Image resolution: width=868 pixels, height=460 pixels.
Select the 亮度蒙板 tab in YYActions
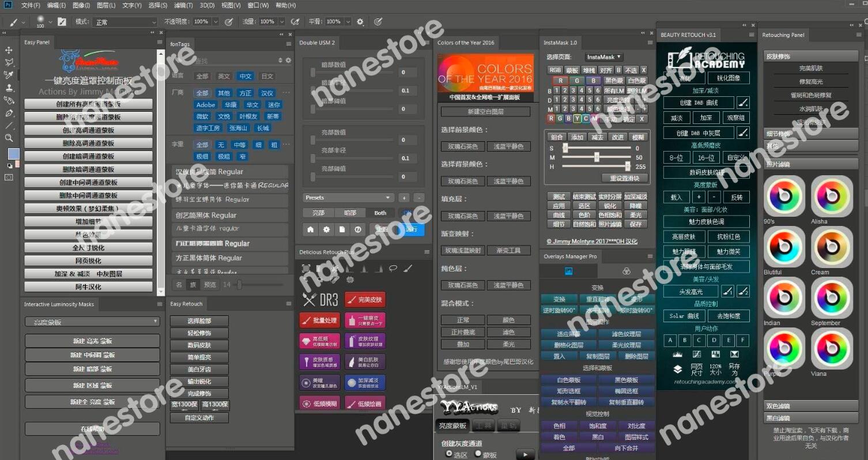pos(452,426)
